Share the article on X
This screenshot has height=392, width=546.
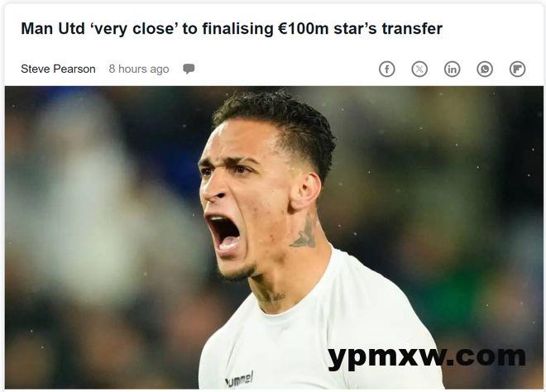(419, 69)
